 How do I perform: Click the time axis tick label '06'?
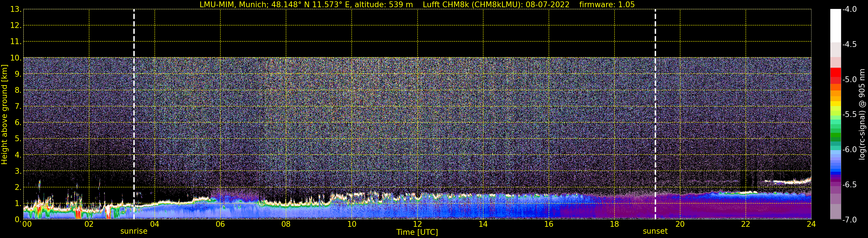pos(220,224)
